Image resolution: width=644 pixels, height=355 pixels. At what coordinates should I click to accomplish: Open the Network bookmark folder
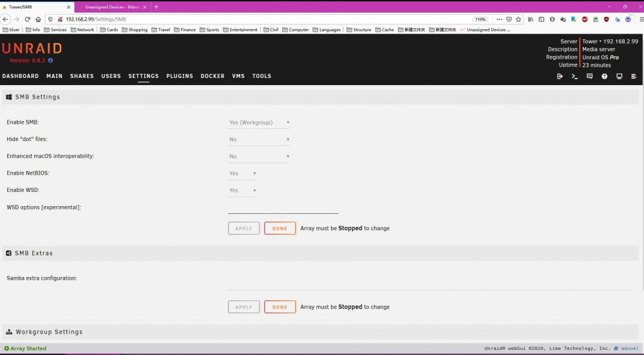click(82, 30)
